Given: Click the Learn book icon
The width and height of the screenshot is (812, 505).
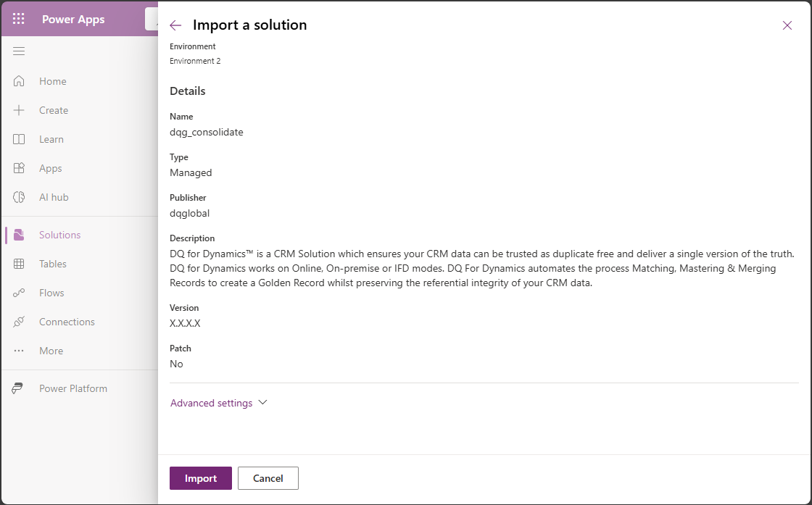Looking at the screenshot, I should click(19, 139).
